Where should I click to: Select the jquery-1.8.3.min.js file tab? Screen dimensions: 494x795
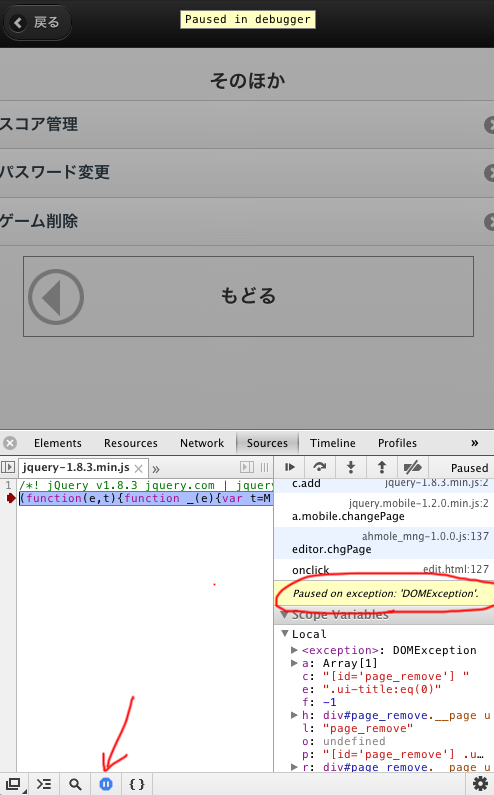(76, 467)
